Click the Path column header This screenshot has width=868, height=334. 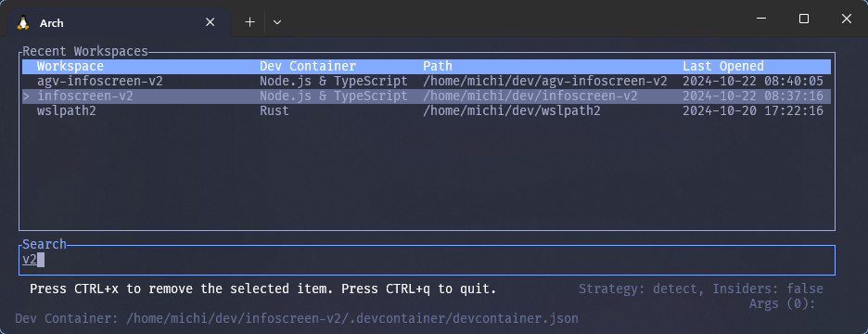[x=438, y=66]
